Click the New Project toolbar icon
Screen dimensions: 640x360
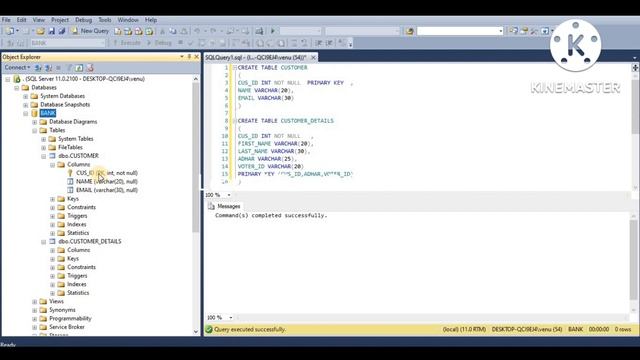tap(10, 31)
